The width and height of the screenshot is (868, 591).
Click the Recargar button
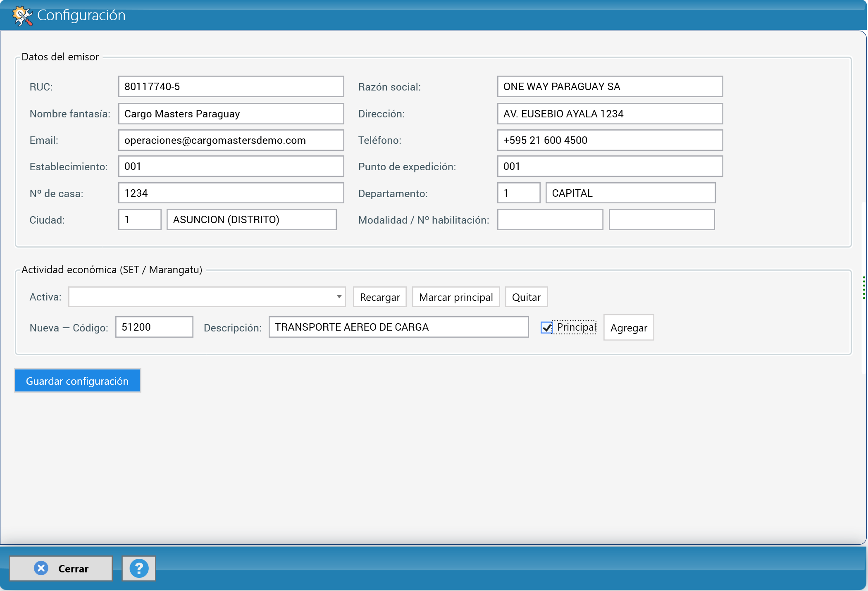[x=380, y=297]
